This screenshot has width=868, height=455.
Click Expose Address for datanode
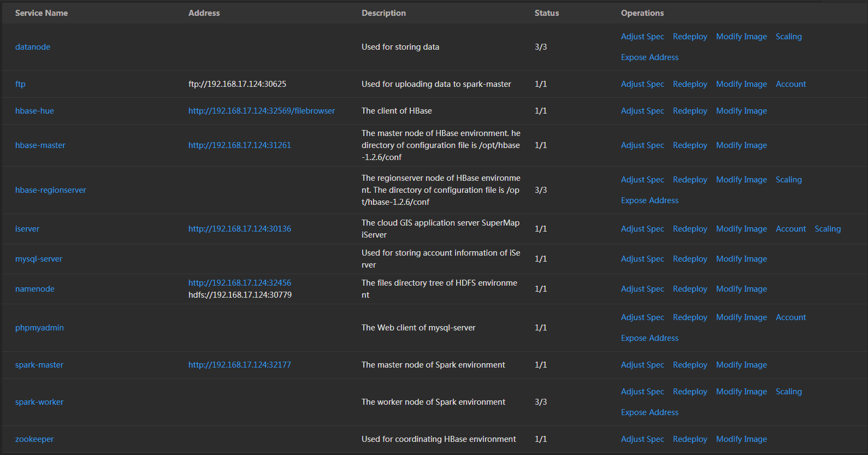[649, 57]
